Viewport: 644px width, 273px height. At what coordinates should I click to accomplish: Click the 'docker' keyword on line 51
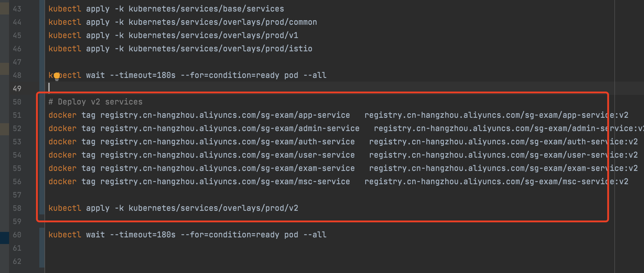coord(63,115)
